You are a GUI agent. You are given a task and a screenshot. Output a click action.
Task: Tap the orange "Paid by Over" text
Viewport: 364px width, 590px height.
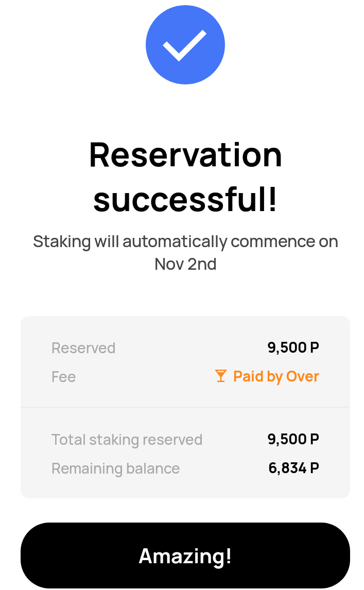click(x=276, y=376)
